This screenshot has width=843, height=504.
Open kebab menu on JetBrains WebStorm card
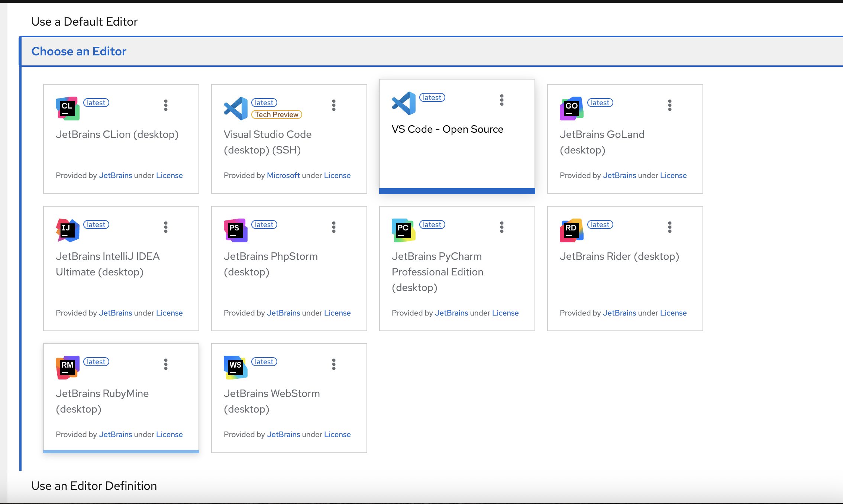[x=334, y=364]
